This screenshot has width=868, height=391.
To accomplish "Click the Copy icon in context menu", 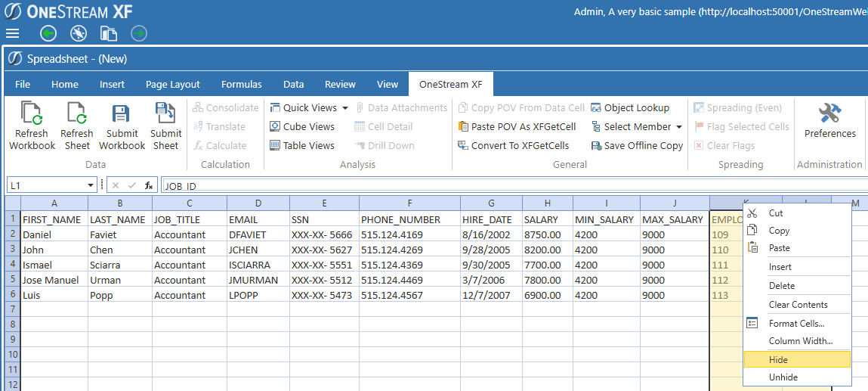I will click(752, 231).
